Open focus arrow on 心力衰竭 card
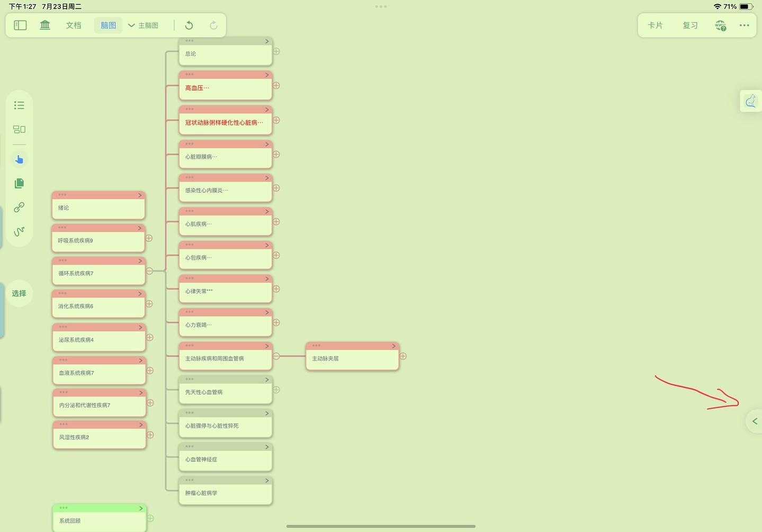This screenshot has height=532, width=762. tap(267, 312)
